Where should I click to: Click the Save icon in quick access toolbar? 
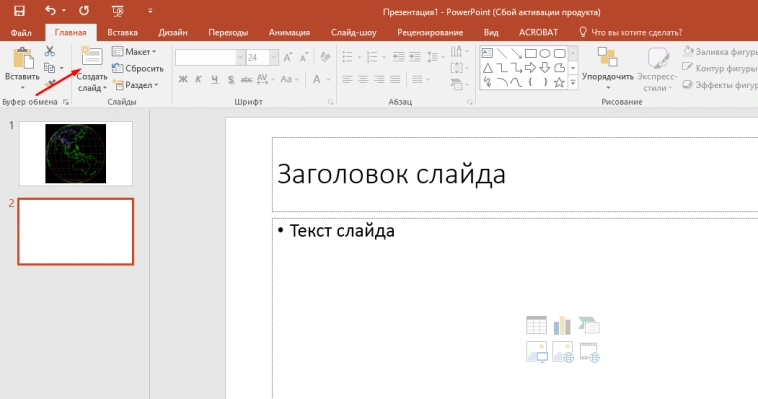pos(19,11)
